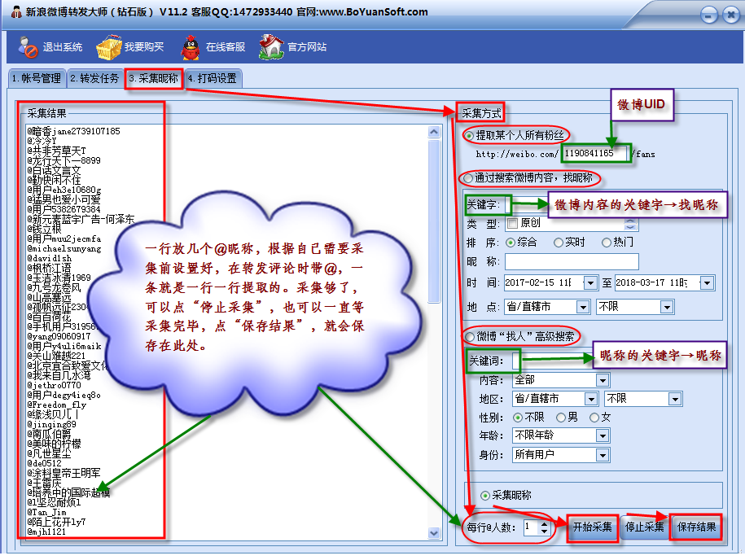Select the 3.采集昵称 tab

(x=153, y=78)
